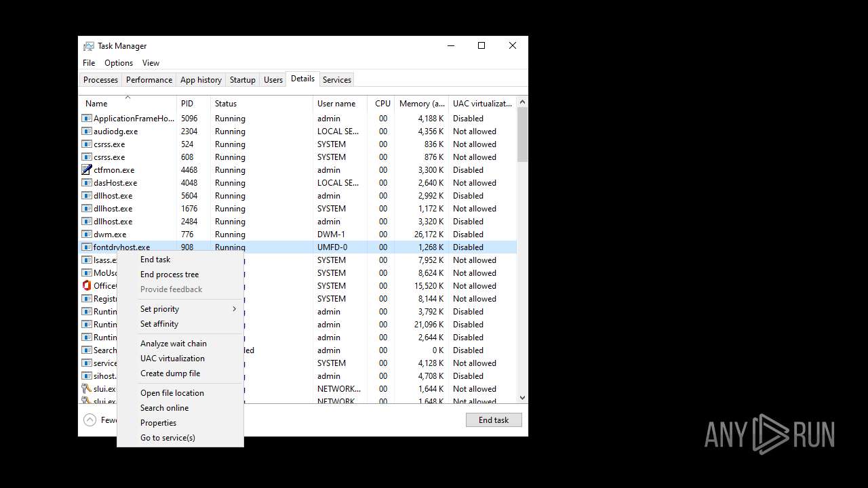
Task: Select the csrss.exe row with PID 608
Action: [x=298, y=157]
